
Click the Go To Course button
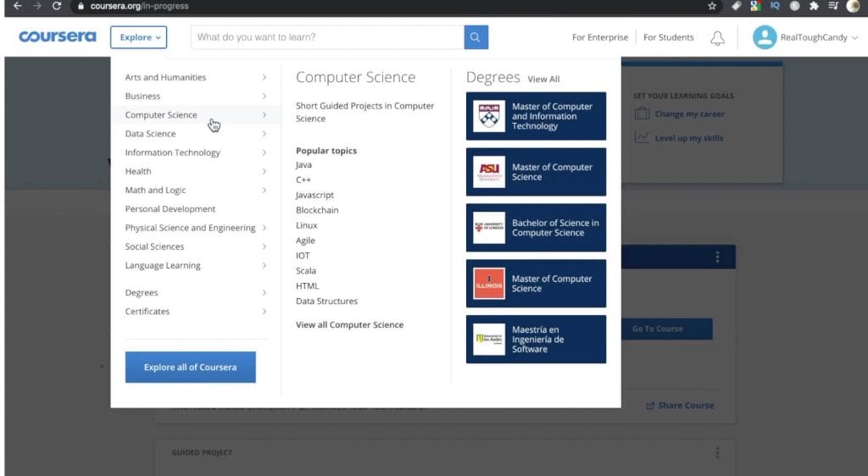click(x=658, y=329)
